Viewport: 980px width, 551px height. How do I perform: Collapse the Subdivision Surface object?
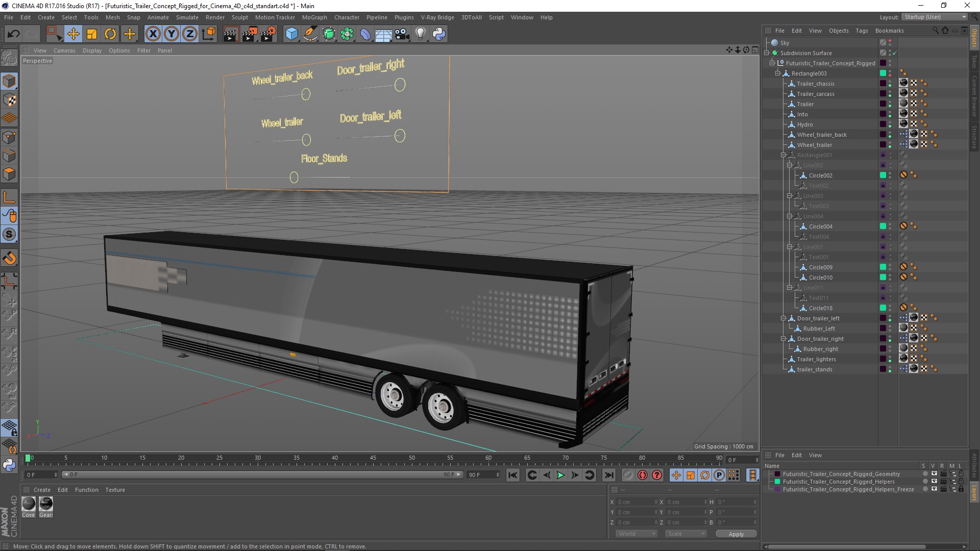(x=767, y=53)
